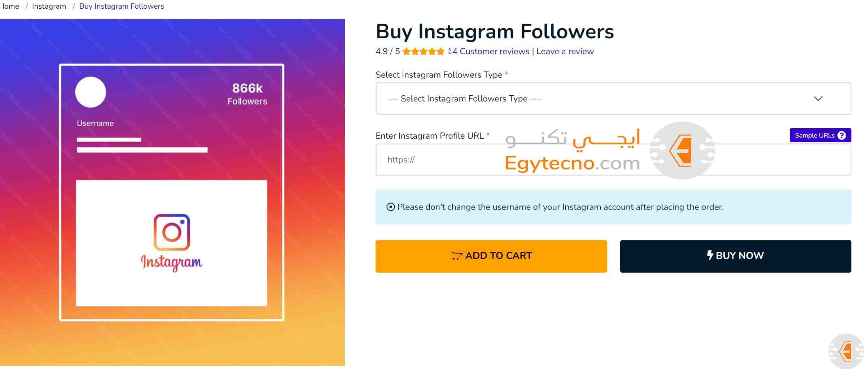
Task: Show the Sample URLs help
Action: tap(815, 135)
